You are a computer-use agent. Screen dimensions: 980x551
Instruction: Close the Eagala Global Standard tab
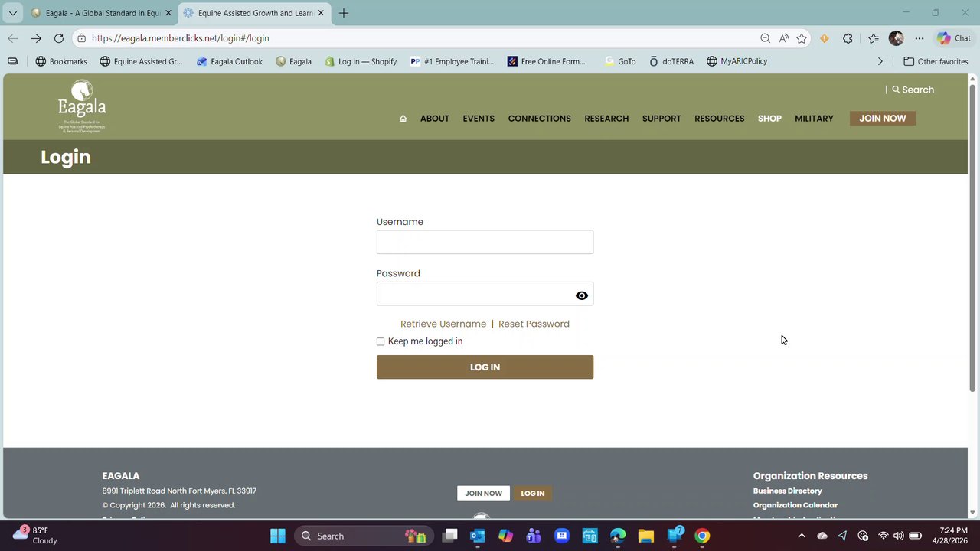click(168, 13)
